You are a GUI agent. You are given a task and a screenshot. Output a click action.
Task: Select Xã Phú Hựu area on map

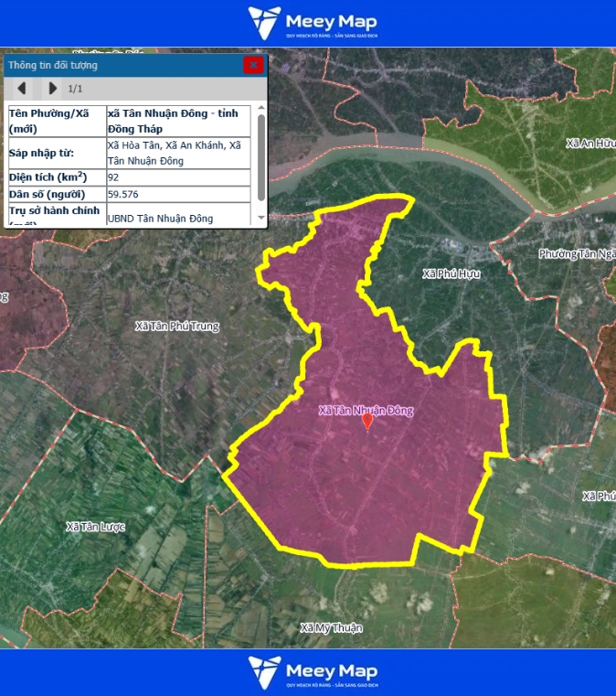tap(451, 273)
